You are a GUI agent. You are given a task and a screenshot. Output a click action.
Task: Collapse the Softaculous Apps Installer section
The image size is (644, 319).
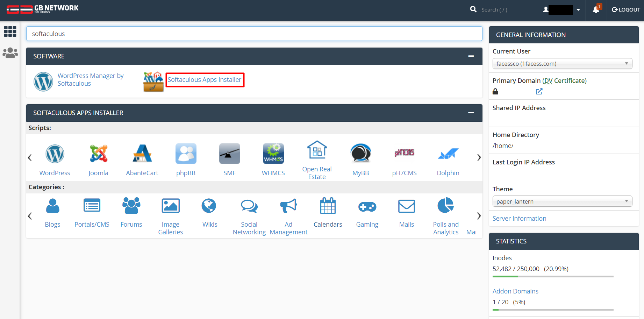click(471, 113)
